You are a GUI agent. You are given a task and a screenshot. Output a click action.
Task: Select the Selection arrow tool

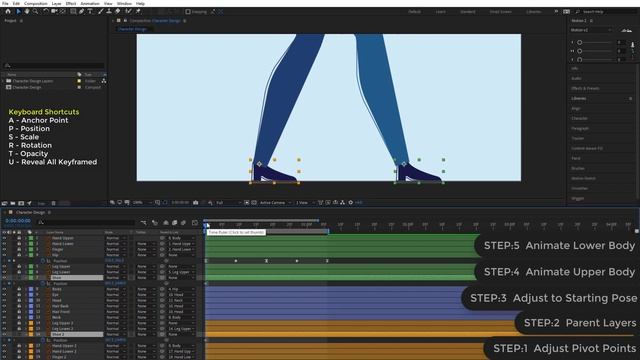(18, 12)
